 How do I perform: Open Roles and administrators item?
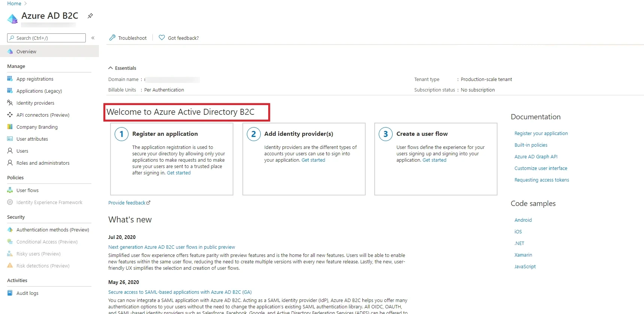[43, 163]
